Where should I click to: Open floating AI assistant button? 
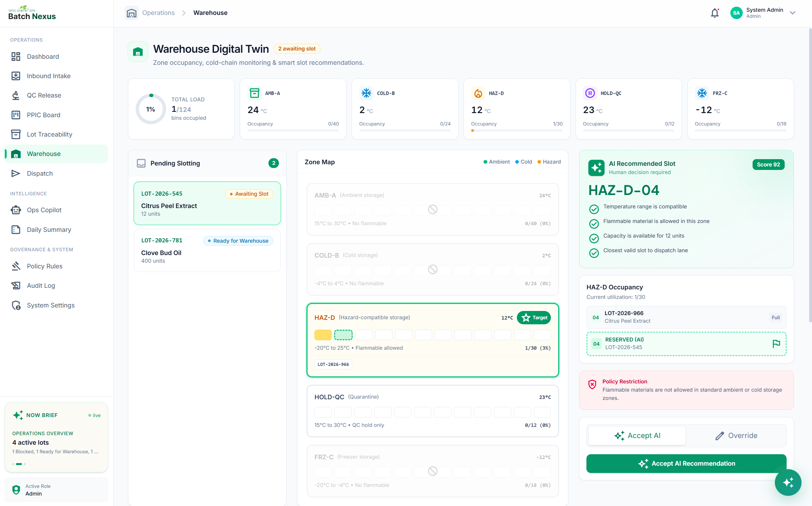[788, 482]
